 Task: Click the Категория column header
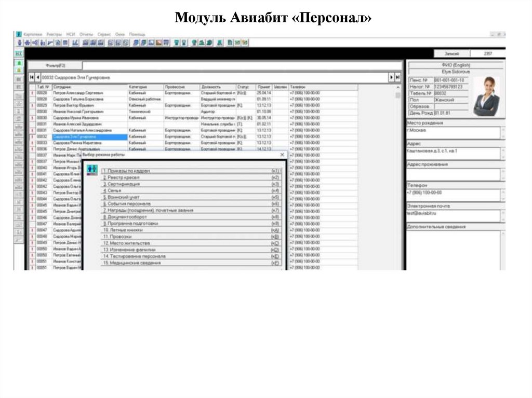coord(146,87)
